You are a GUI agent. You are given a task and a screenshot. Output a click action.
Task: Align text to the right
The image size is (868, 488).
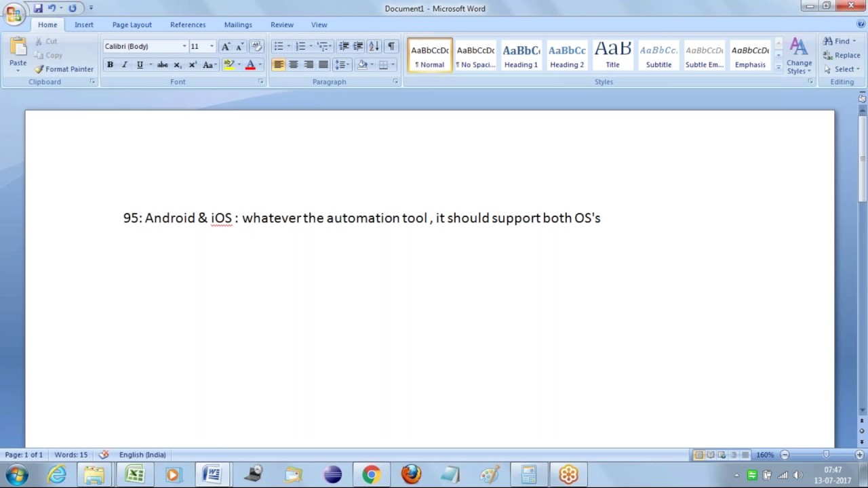tap(309, 64)
